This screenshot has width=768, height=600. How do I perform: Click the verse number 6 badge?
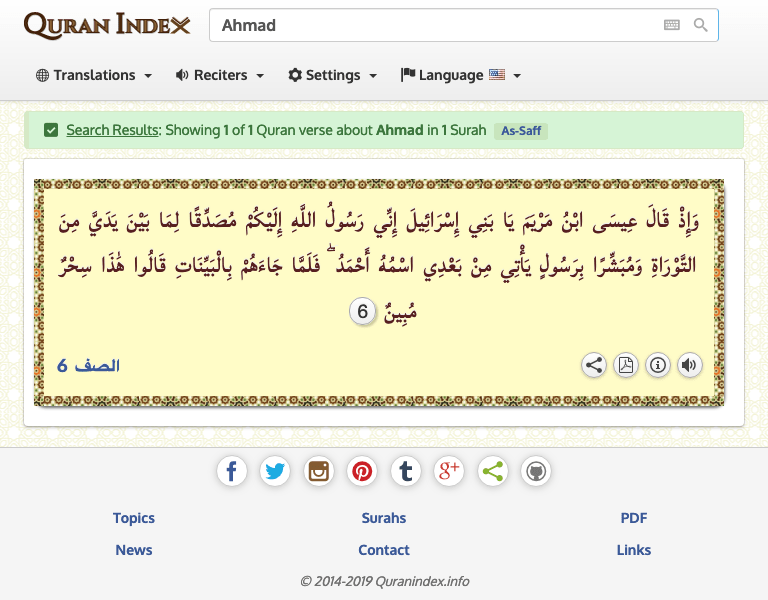point(363,312)
